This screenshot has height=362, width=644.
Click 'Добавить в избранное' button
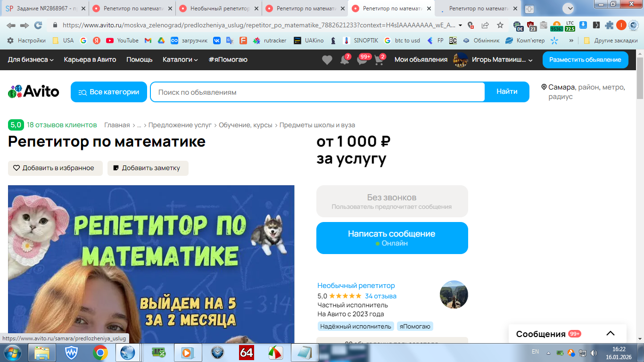[x=55, y=168]
